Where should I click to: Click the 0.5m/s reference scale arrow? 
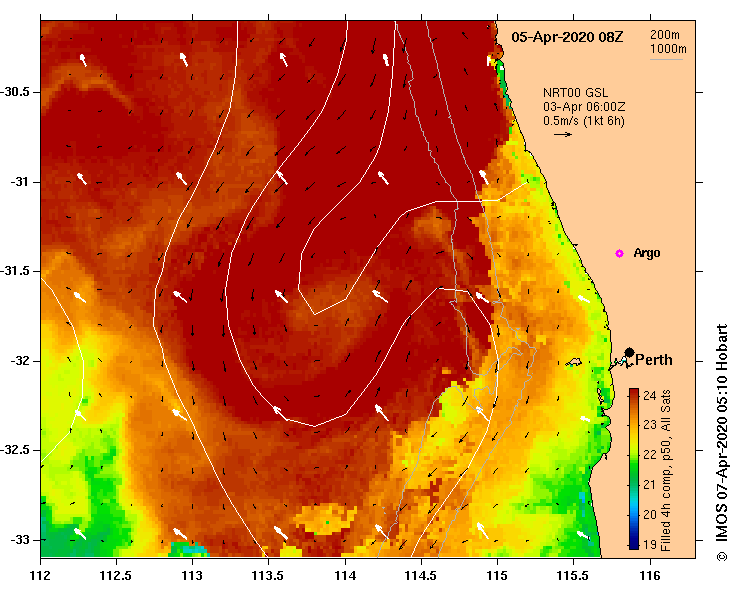pos(563,134)
